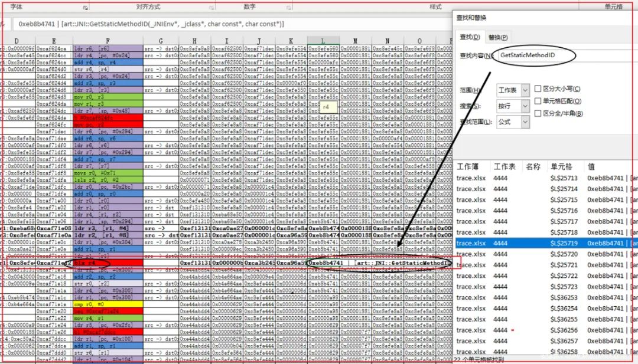
Task: Click the 值 results column header
Action: point(591,166)
